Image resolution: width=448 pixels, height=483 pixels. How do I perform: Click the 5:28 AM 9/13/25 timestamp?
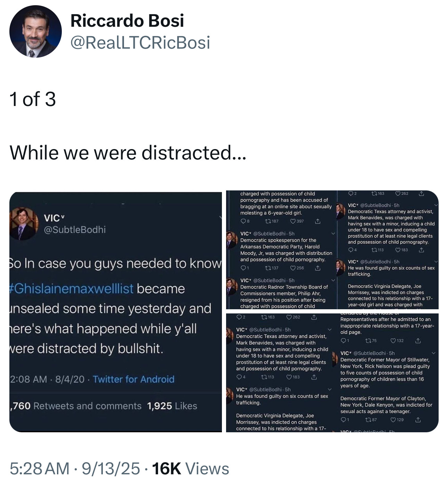click(x=75, y=468)
